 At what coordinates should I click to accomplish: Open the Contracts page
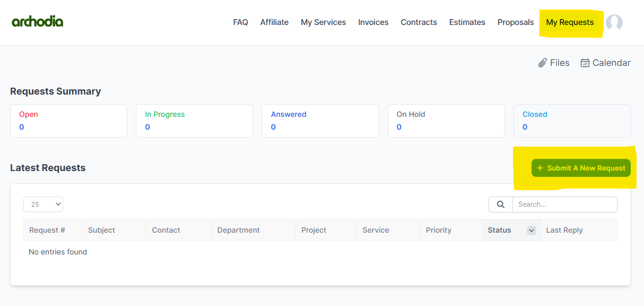point(419,22)
